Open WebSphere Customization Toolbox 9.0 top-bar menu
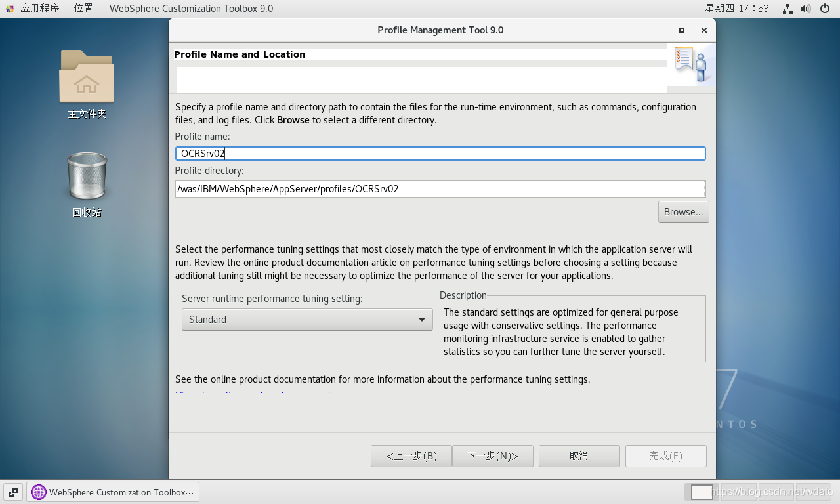Viewport: 840px width, 504px height. coord(191,9)
